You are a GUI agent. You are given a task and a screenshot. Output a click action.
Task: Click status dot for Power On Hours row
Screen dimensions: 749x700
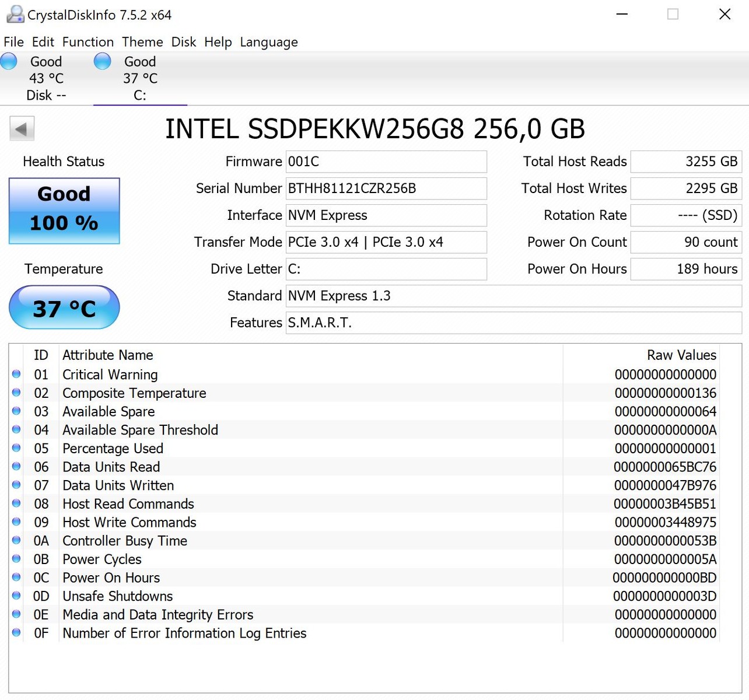pyautogui.click(x=16, y=577)
